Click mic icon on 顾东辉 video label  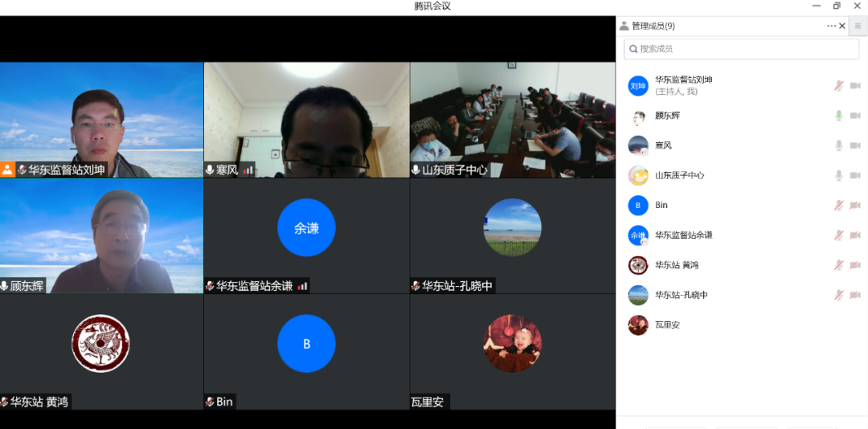(5, 286)
